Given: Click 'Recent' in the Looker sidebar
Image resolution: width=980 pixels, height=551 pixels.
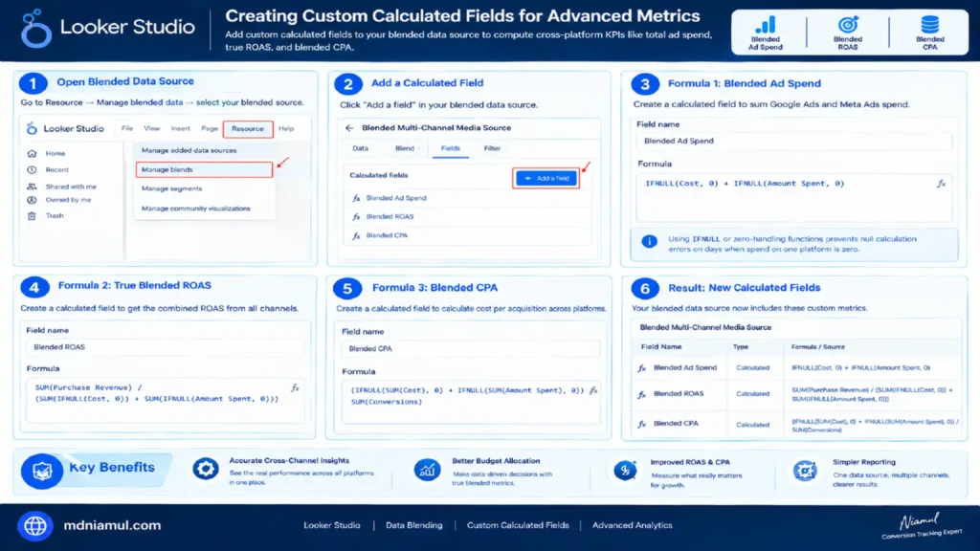Looking at the screenshot, I should click(x=56, y=170).
